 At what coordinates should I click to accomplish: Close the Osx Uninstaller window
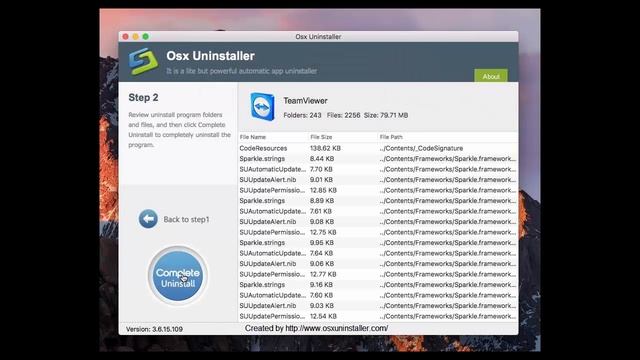tap(126, 37)
